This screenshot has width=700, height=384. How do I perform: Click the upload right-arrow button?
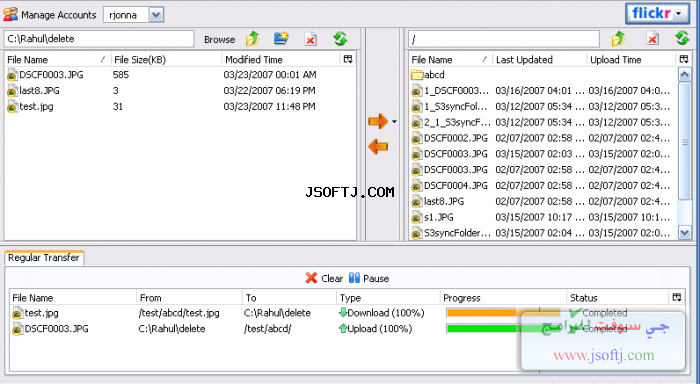[x=378, y=121]
